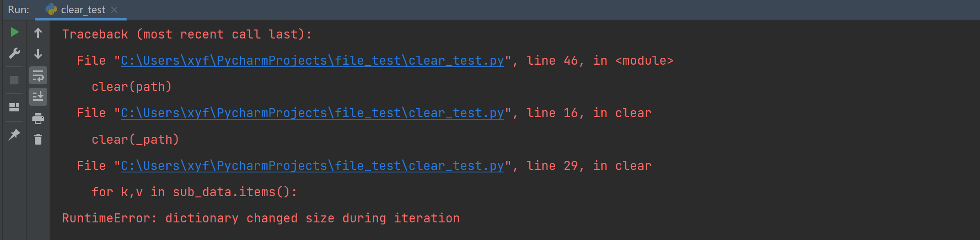Click the Down the Stack Trace arrow

pos(38,54)
